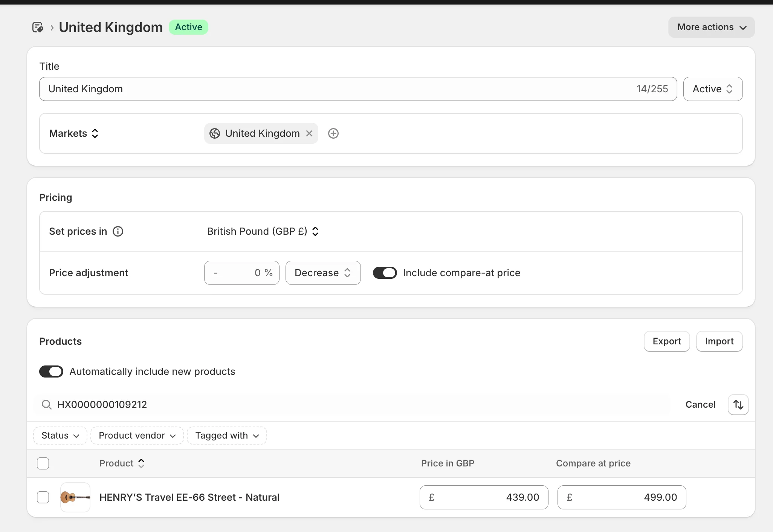Click the Set prices in info icon
The width and height of the screenshot is (773, 532).
click(x=118, y=231)
